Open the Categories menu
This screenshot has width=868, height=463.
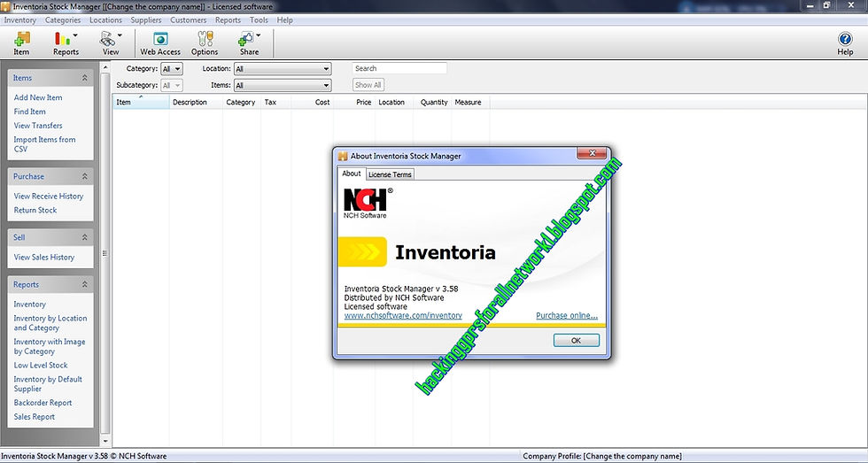pyautogui.click(x=63, y=19)
